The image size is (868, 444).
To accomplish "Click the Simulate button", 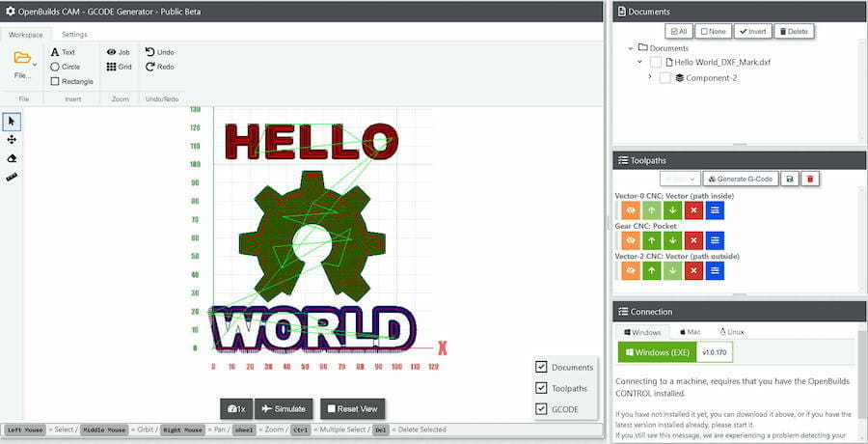I will tap(284, 409).
